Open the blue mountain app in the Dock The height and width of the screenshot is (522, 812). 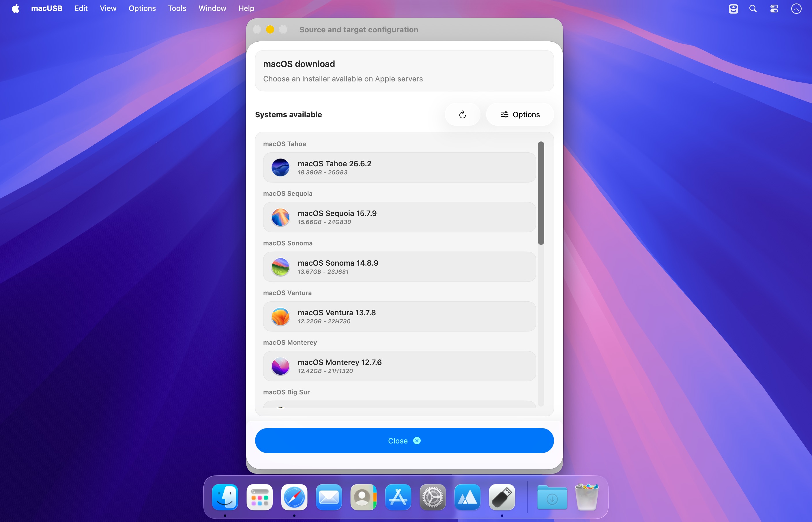(x=467, y=497)
